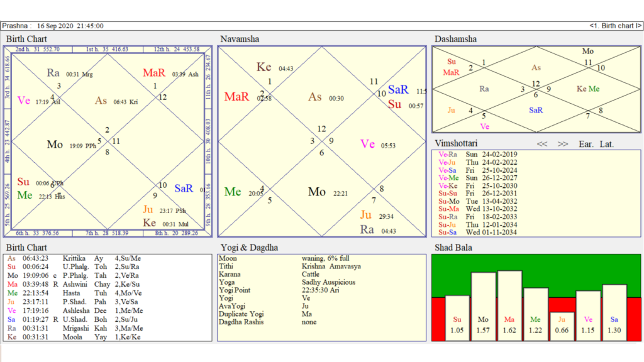Select the Su-Su dasha row dated 26-12-2031
The width and height of the screenshot is (644, 362).
[x=478, y=194]
